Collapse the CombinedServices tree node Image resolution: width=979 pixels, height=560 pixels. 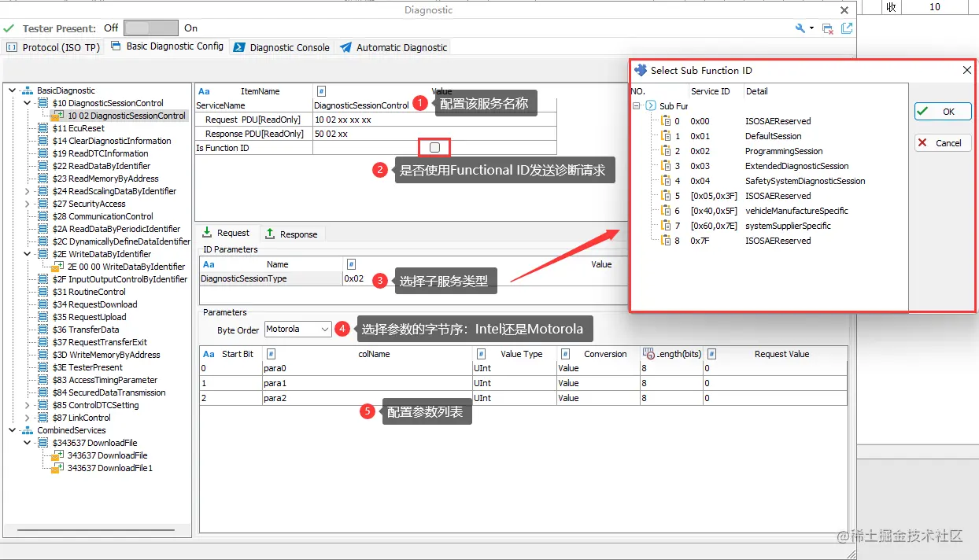(12, 430)
